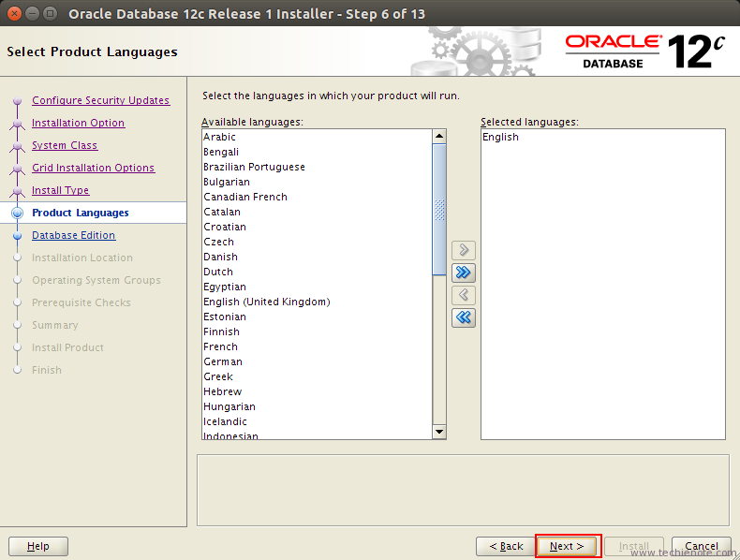Choose Danish in Available languages

click(317, 257)
